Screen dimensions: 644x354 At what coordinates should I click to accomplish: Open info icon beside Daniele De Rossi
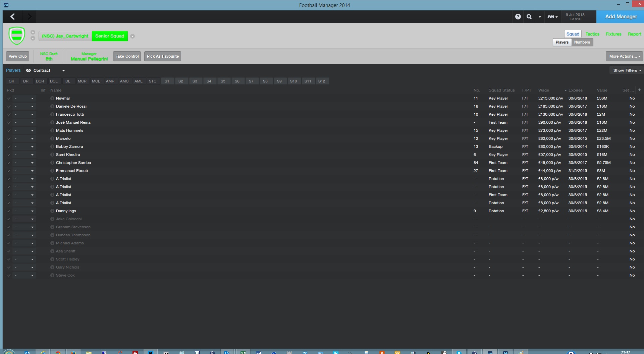point(52,106)
